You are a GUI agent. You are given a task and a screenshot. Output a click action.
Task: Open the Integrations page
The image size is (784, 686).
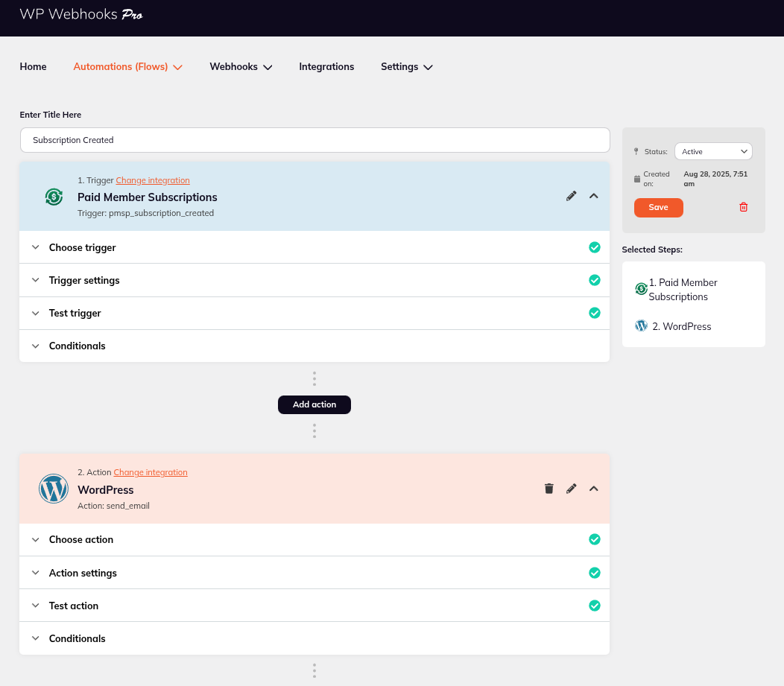[326, 66]
